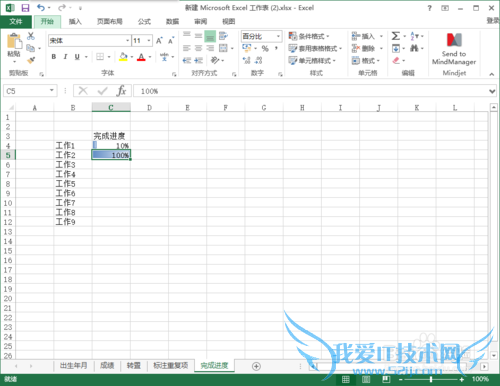Toggle top vertical alignment

pyautogui.click(x=187, y=36)
